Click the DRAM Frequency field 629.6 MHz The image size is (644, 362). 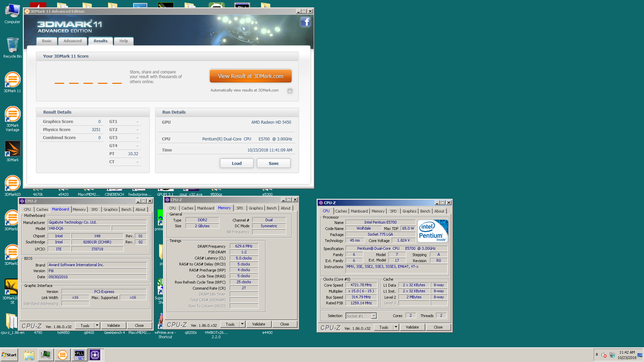tap(244, 246)
